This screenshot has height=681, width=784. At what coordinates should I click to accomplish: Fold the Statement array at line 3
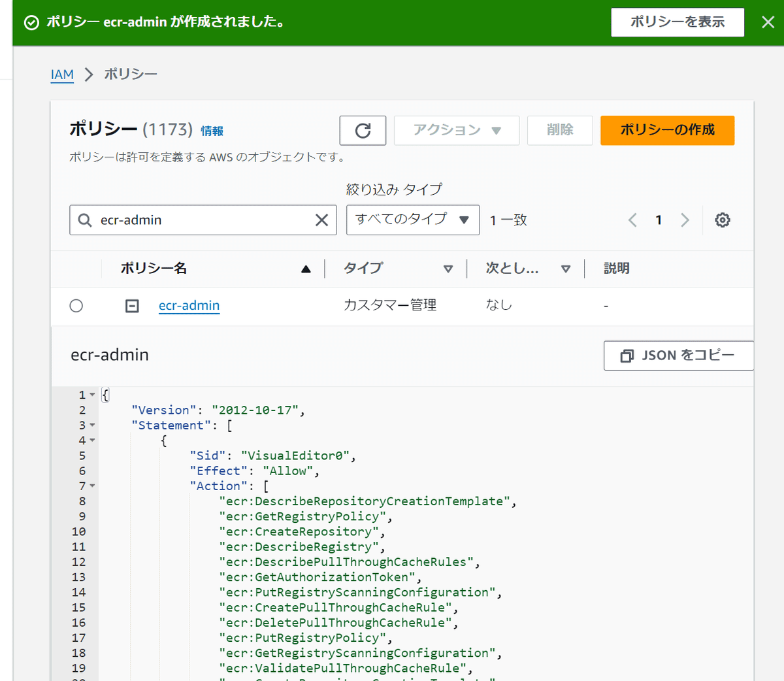point(92,425)
